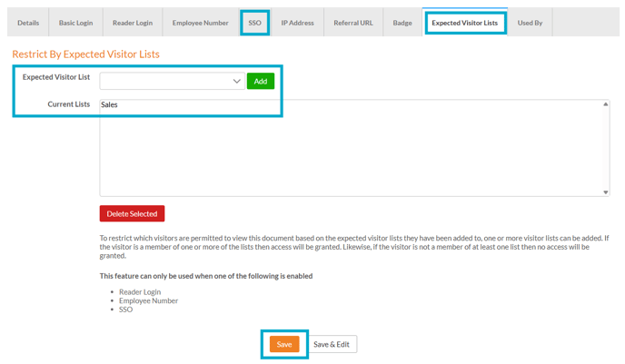The height and width of the screenshot is (364, 625).
Task: Select the Employee Number tab
Action: pos(201,23)
